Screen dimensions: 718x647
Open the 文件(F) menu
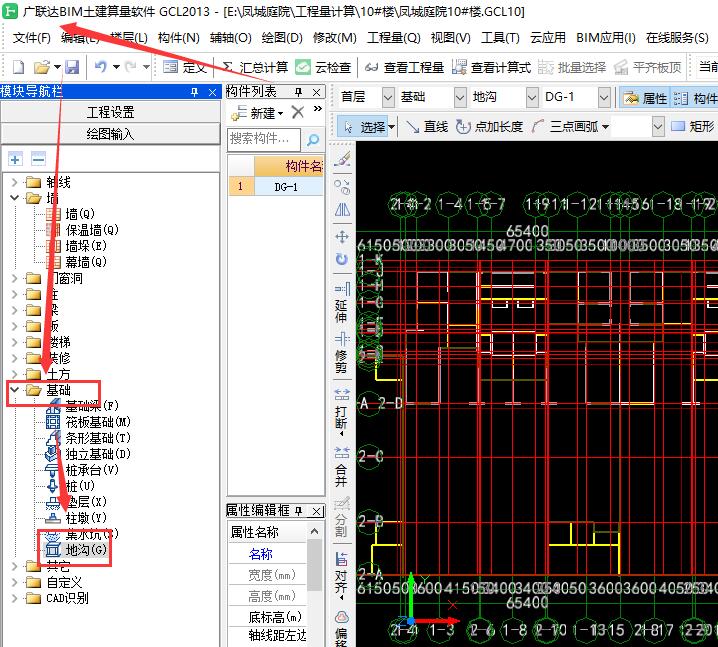point(32,38)
